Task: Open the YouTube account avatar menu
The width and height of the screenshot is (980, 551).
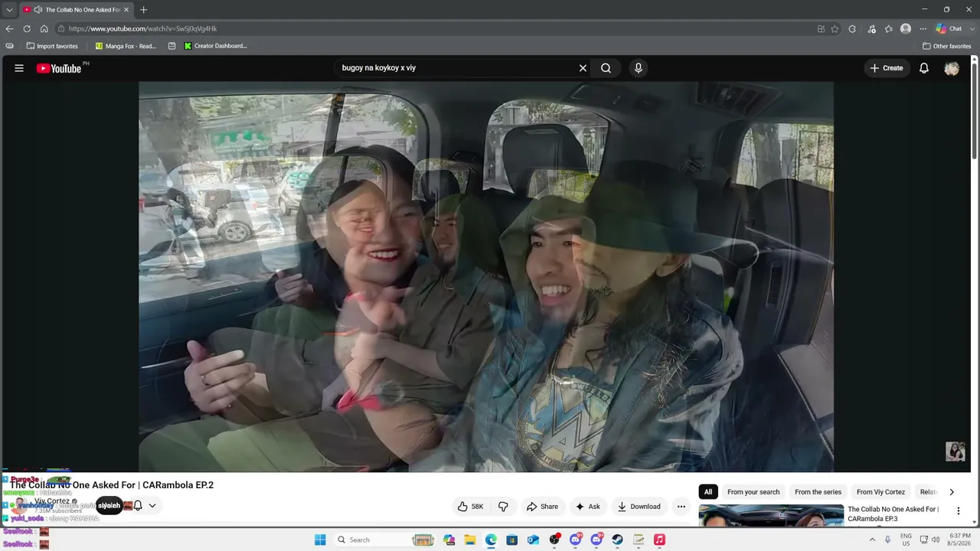Action: coord(952,68)
